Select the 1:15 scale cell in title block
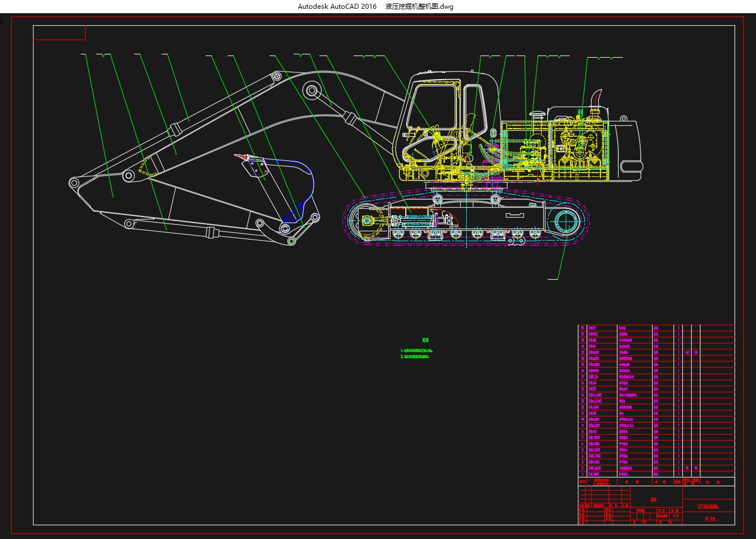 pos(676,516)
